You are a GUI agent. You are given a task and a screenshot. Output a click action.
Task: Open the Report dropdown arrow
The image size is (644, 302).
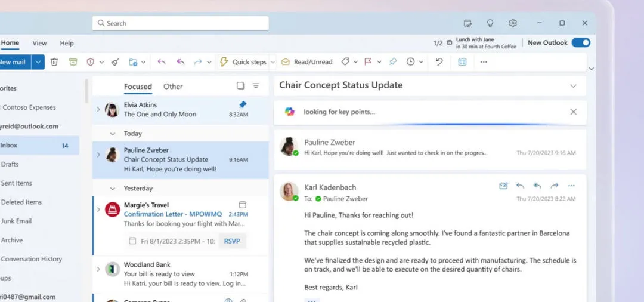point(102,63)
